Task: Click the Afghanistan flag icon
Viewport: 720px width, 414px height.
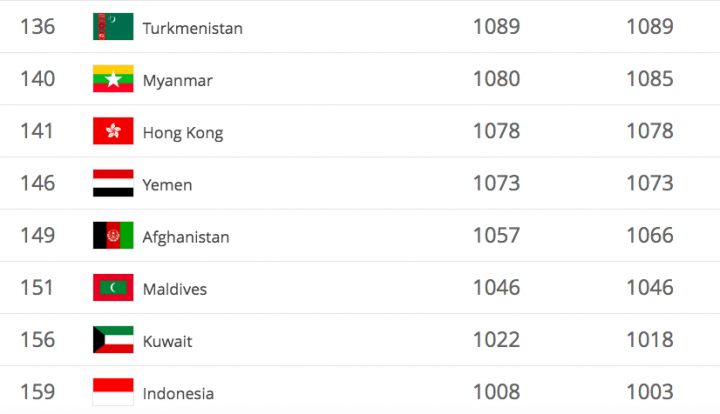Action: pos(113,236)
